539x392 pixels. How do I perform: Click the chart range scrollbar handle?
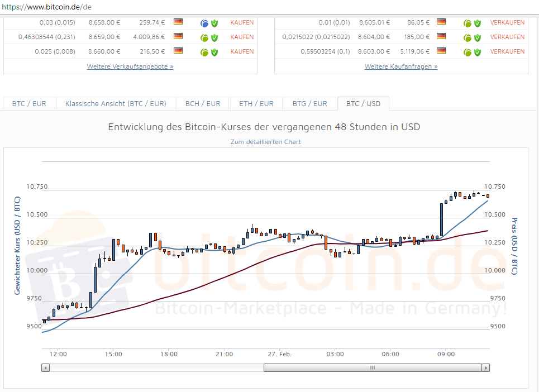tap(372, 367)
